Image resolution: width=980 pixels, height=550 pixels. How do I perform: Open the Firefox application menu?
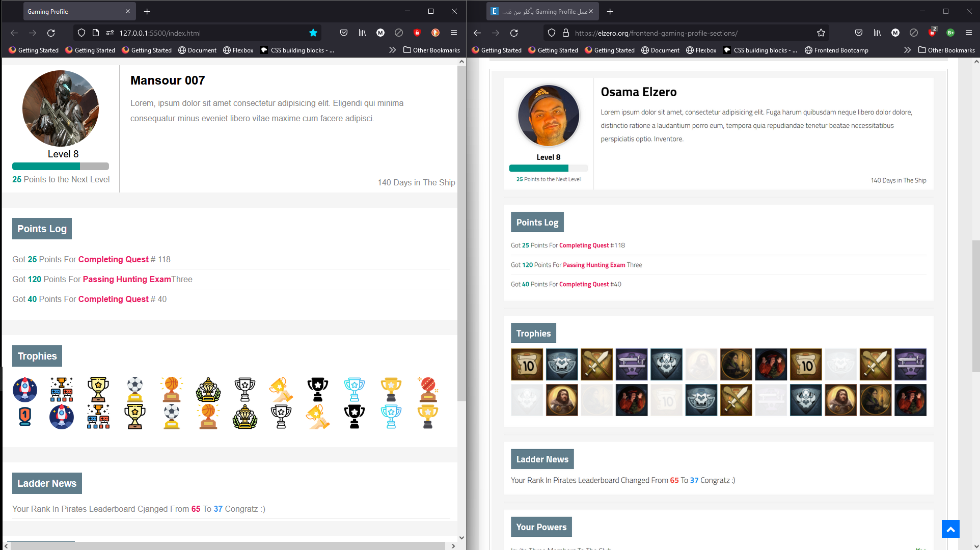(454, 33)
